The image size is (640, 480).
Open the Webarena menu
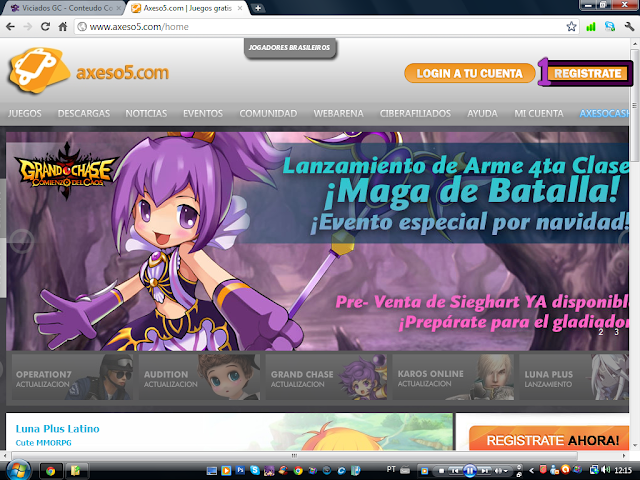[338, 113]
